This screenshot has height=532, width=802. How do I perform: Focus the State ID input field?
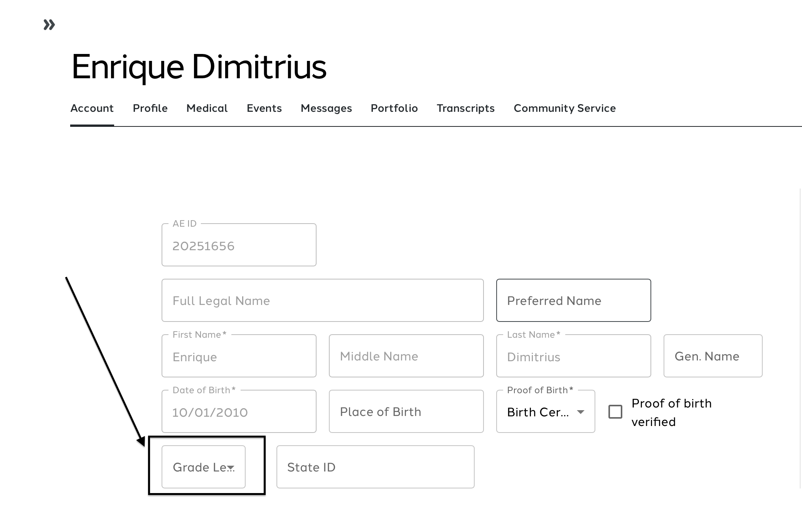375,467
